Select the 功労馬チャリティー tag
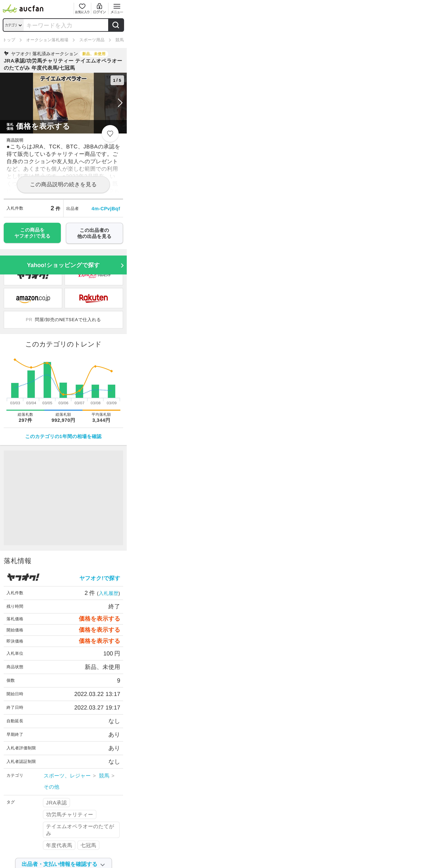 coord(69,814)
